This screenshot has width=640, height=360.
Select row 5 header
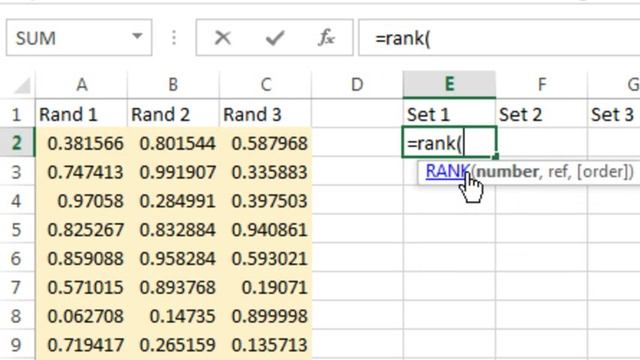pos(17,229)
